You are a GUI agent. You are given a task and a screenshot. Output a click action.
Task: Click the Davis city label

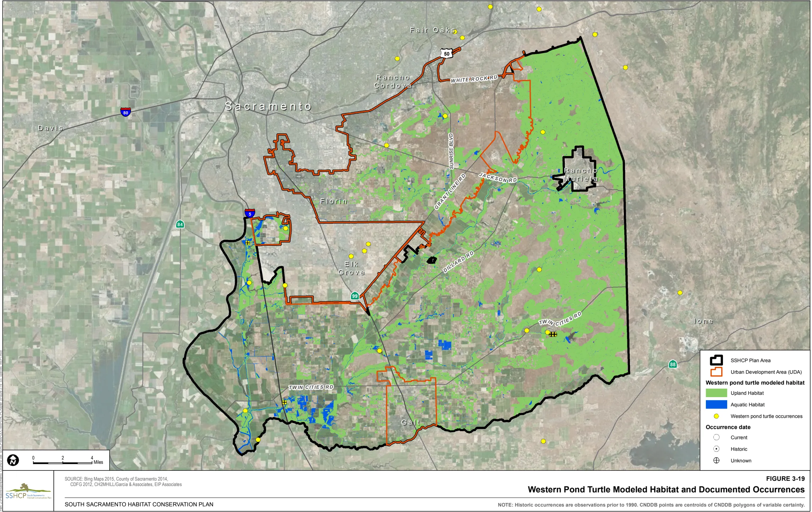(50, 128)
